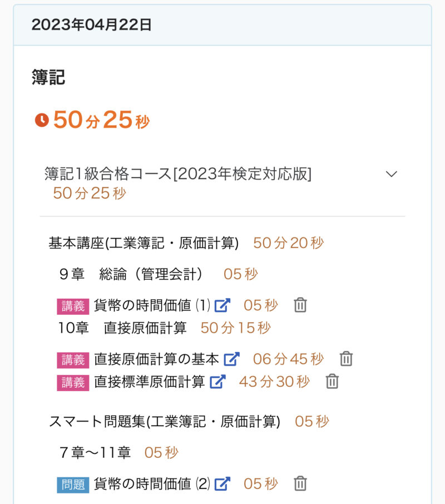The image size is (445, 504).
Task: Open the 直接標準原価計算 lecture title
Action: (150, 382)
